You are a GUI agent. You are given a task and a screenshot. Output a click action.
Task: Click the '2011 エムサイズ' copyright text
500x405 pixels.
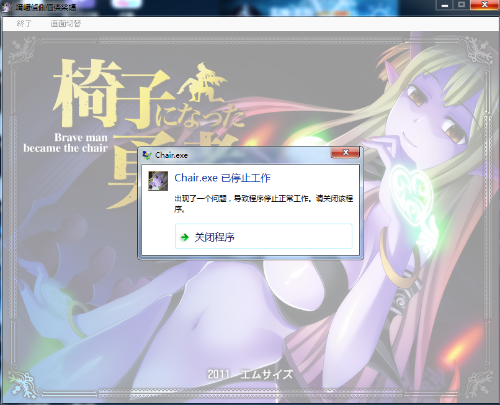[x=250, y=374]
